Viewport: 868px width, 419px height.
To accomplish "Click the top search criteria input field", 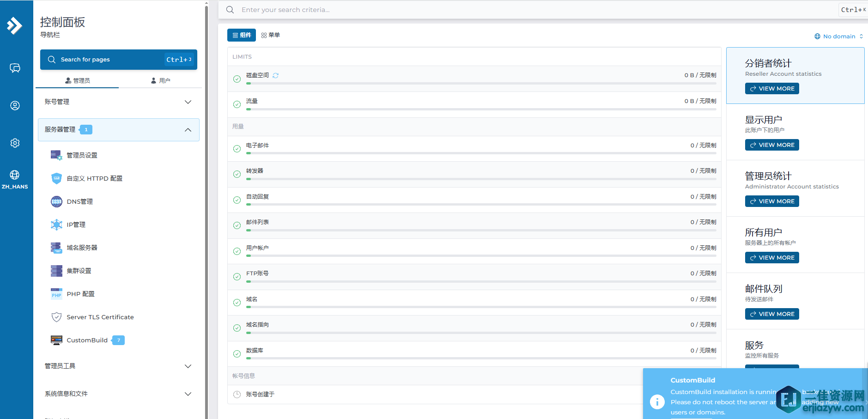I will [527, 10].
